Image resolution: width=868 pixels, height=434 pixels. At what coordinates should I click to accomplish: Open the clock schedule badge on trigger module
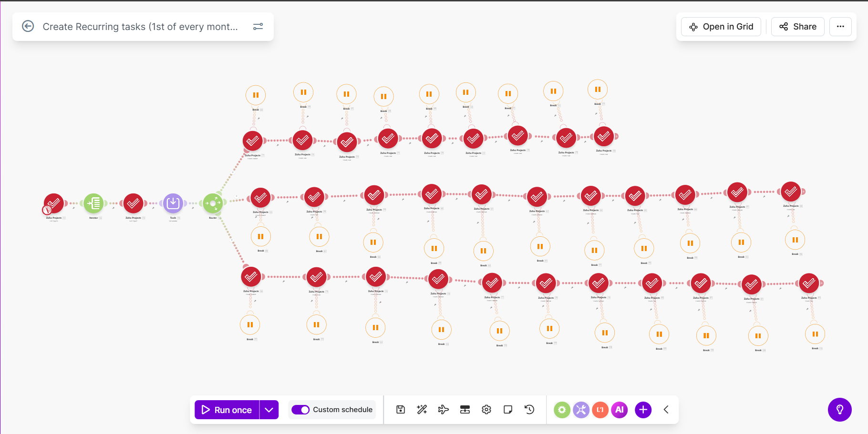coord(47,210)
